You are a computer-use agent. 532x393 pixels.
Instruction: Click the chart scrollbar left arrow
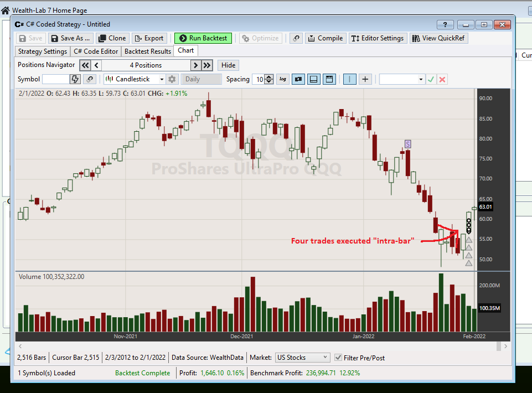(20, 346)
